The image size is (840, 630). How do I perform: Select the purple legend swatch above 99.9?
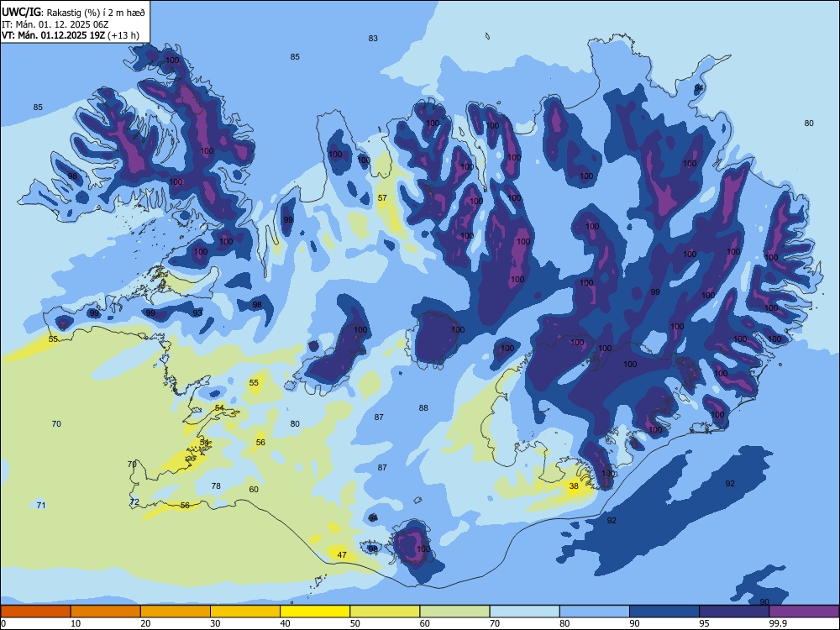click(x=804, y=612)
